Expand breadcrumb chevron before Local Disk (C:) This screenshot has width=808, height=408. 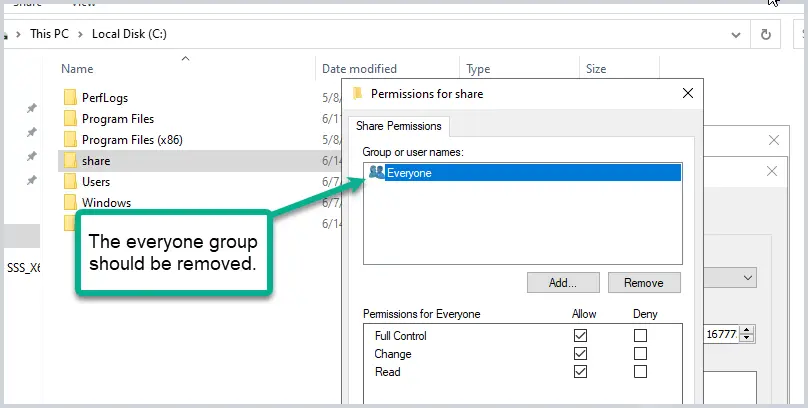(x=80, y=35)
